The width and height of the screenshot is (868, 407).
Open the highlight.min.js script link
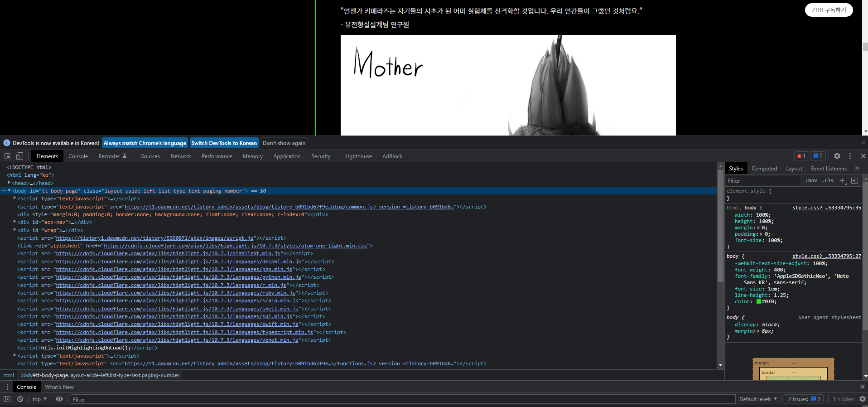click(x=168, y=253)
